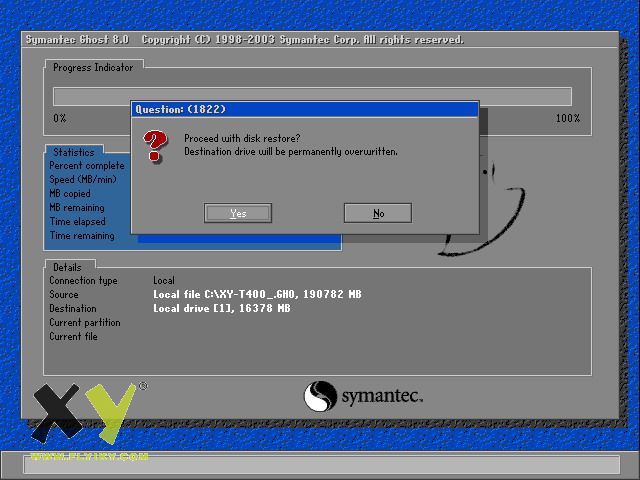Click the 'Statistics' group heading
The image size is (640, 480).
tap(73, 152)
